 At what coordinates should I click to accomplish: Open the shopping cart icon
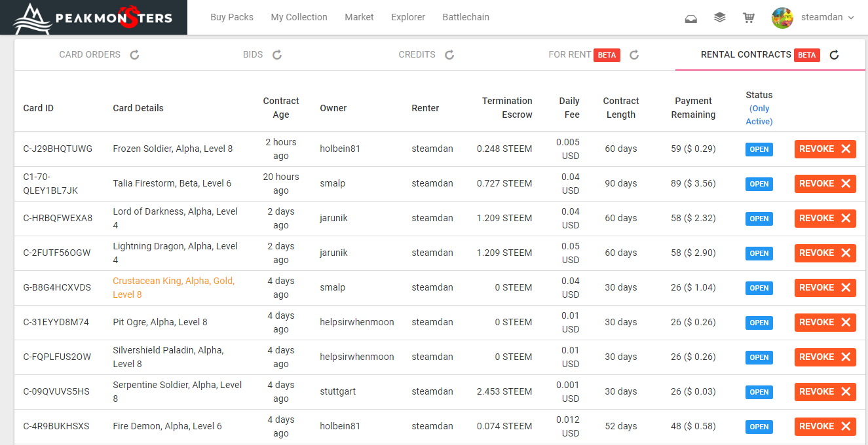click(x=748, y=18)
